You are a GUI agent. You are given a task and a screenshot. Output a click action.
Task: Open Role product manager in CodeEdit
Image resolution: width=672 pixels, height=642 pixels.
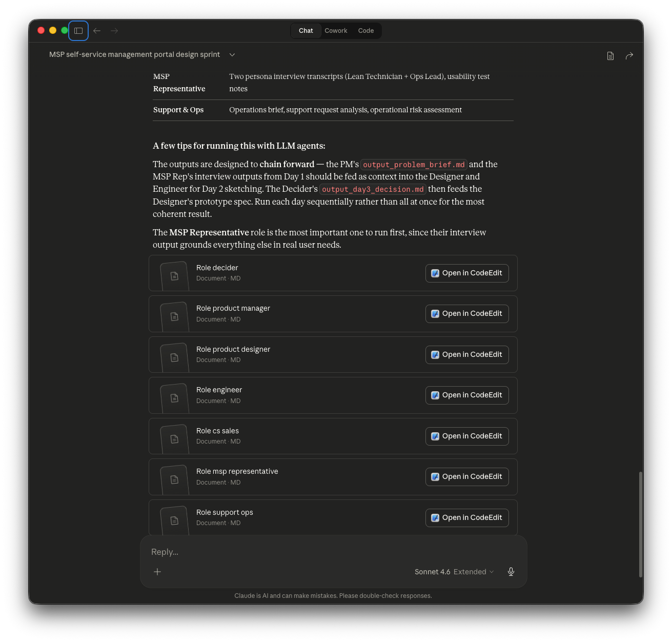pos(466,314)
